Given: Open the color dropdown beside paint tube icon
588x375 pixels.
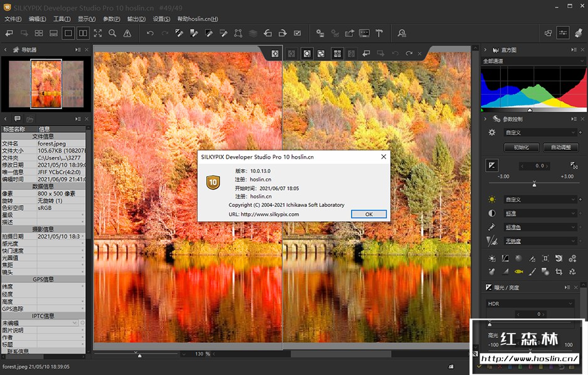Looking at the screenshot, I should pyautogui.click(x=540, y=227).
